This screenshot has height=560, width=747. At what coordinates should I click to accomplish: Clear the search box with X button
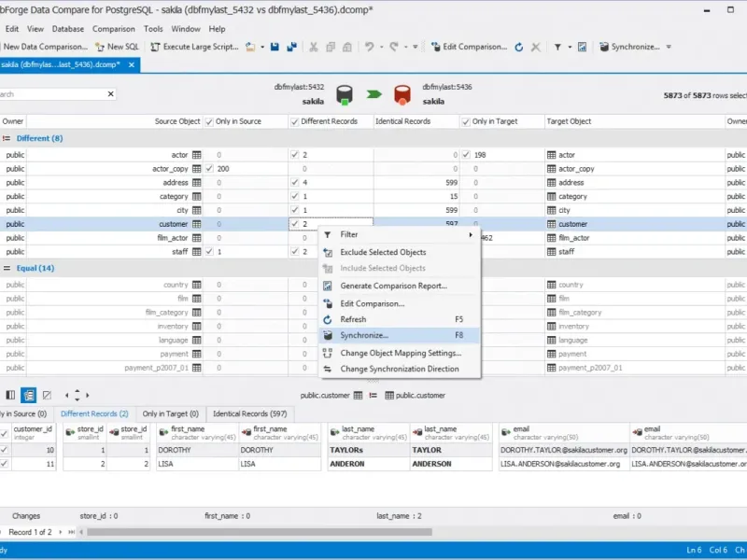coord(110,94)
